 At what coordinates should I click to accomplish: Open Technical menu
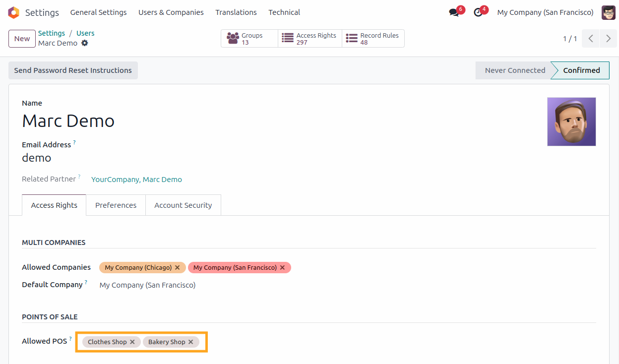coord(284,12)
